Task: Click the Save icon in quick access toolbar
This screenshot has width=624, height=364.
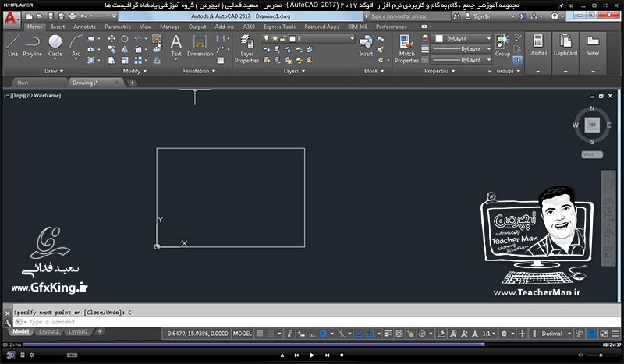Action: (x=51, y=16)
